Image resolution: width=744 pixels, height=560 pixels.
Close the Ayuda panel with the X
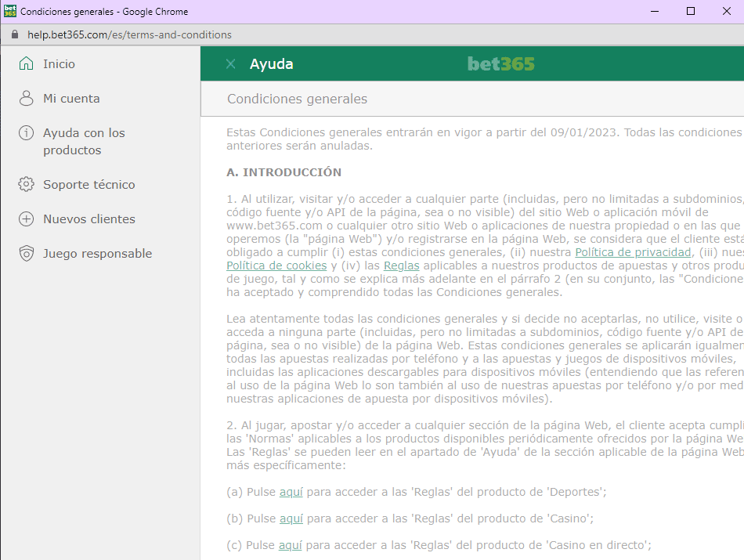pyautogui.click(x=229, y=64)
